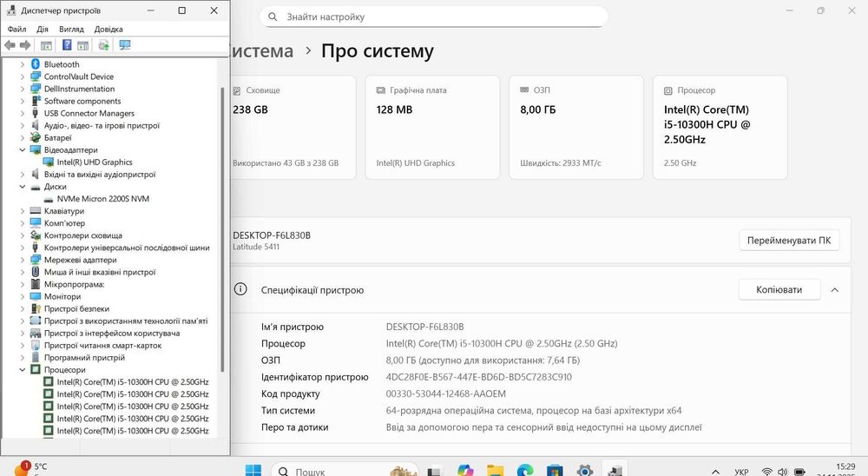The height and width of the screenshot is (476, 868).
Task: Open Settings gear icon on the taskbar
Action: 584,471
